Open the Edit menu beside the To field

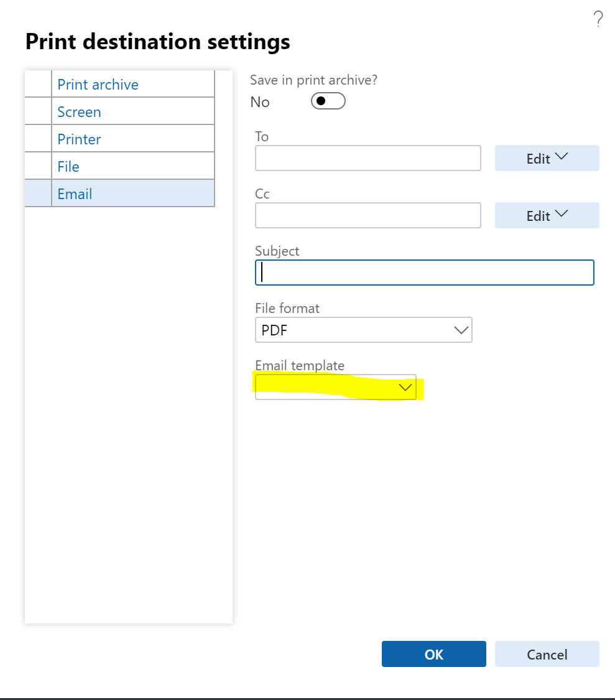547,158
